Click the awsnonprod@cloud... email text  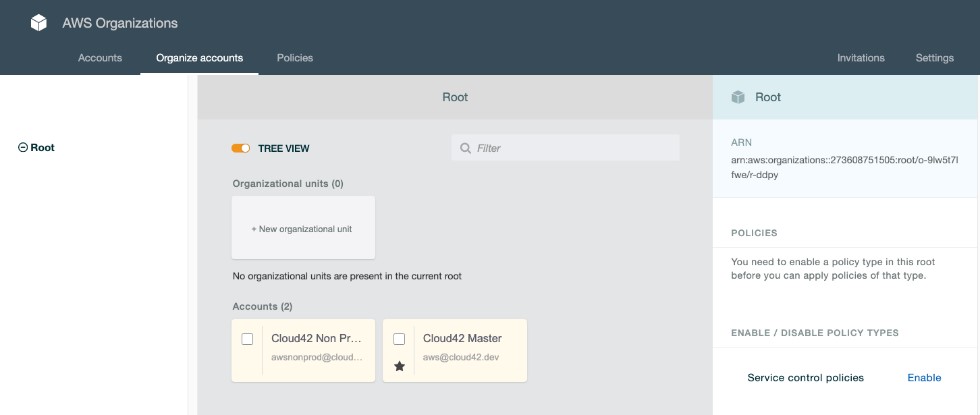coord(317,358)
